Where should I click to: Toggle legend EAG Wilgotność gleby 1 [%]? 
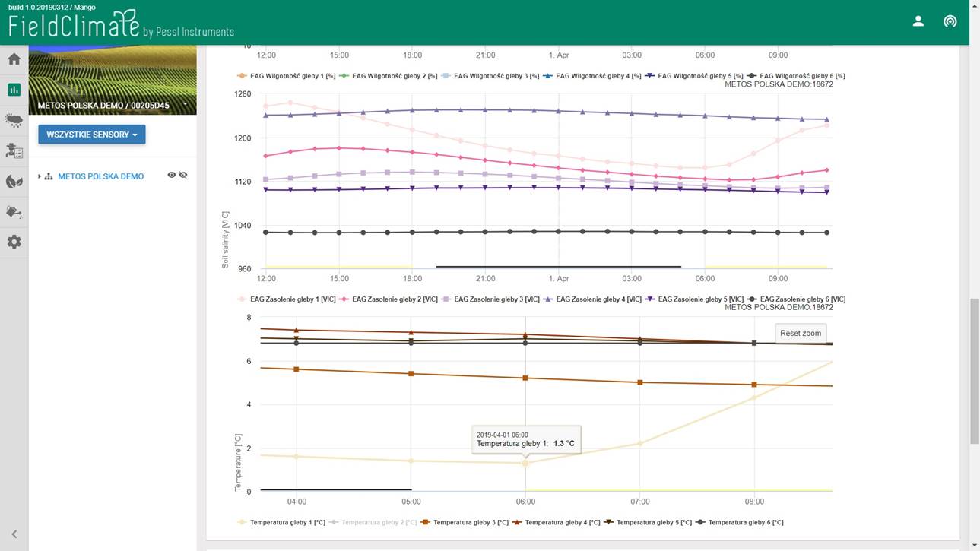pos(285,76)
